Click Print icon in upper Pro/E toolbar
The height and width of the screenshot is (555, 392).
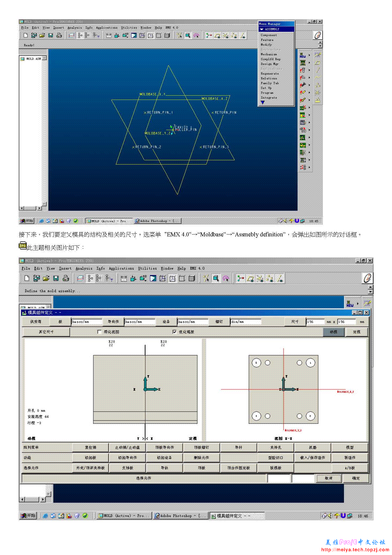[59, 35]
